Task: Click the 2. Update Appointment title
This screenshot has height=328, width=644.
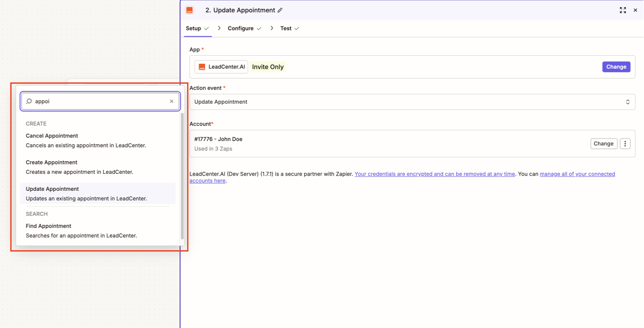Action: click(x=240, y=10)
